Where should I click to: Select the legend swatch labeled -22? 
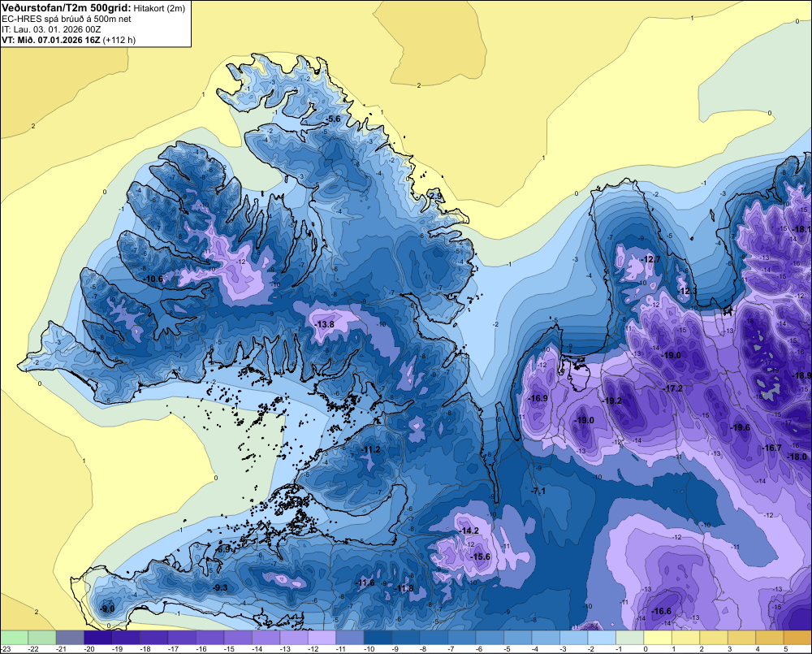(x=42, y=637)
